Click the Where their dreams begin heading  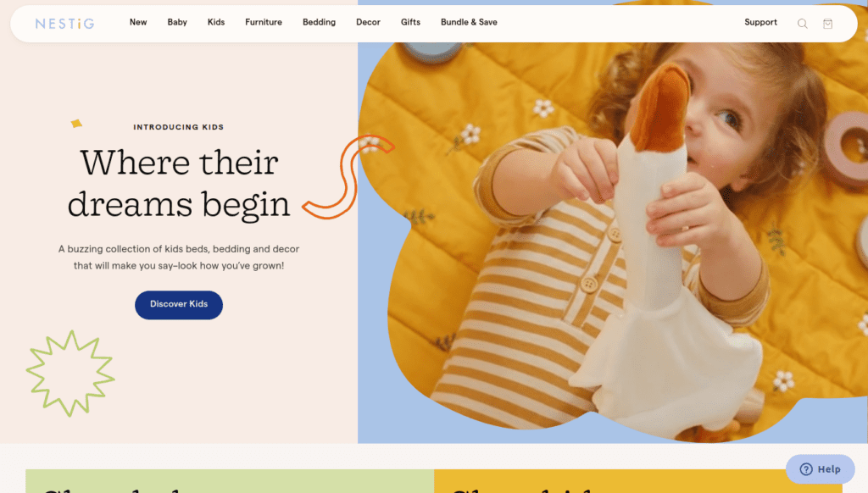pos(179,184)
